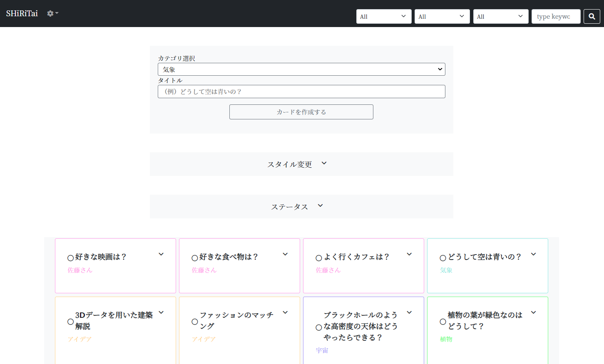Click the カードを作成する button

301,112
